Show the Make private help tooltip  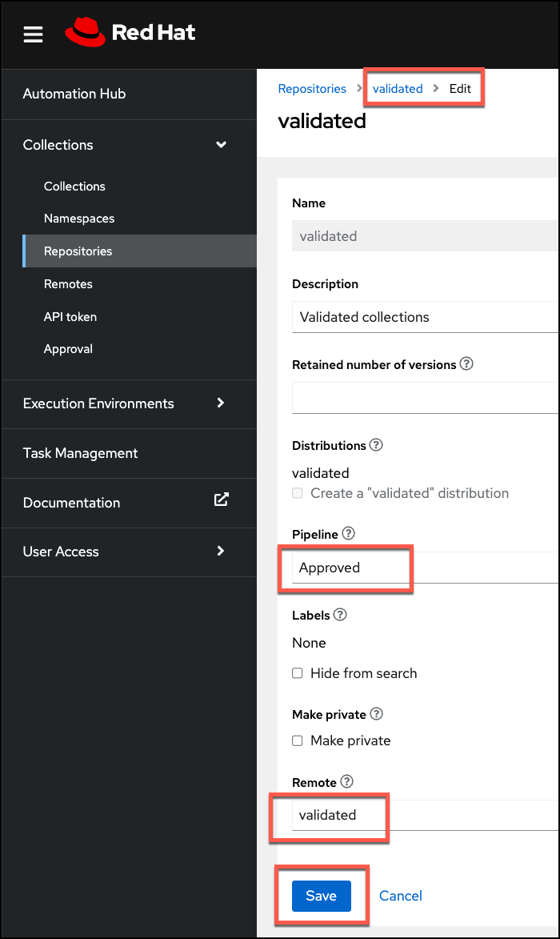tap(376, 714)
